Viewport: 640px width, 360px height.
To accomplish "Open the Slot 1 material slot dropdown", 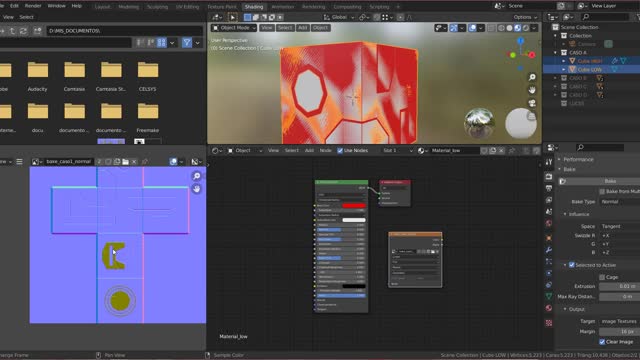I will pyautogui.click(x=397, y=151).
